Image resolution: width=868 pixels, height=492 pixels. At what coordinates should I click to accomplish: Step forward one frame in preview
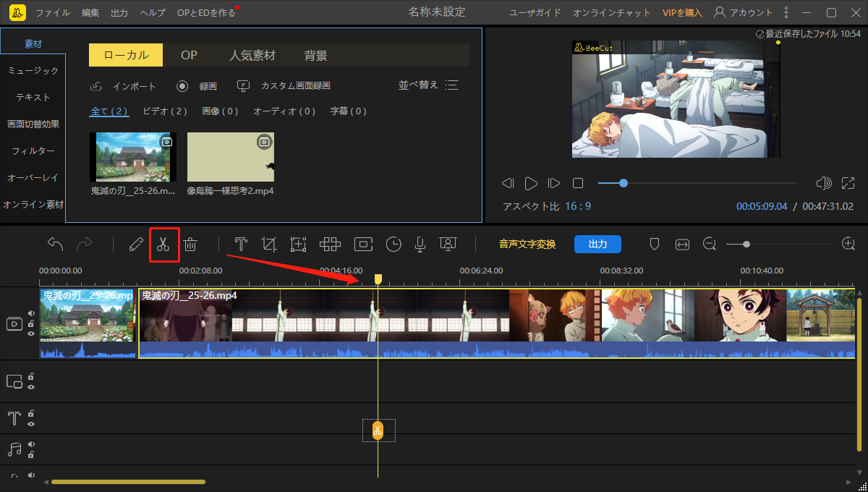tap(554, 183)
